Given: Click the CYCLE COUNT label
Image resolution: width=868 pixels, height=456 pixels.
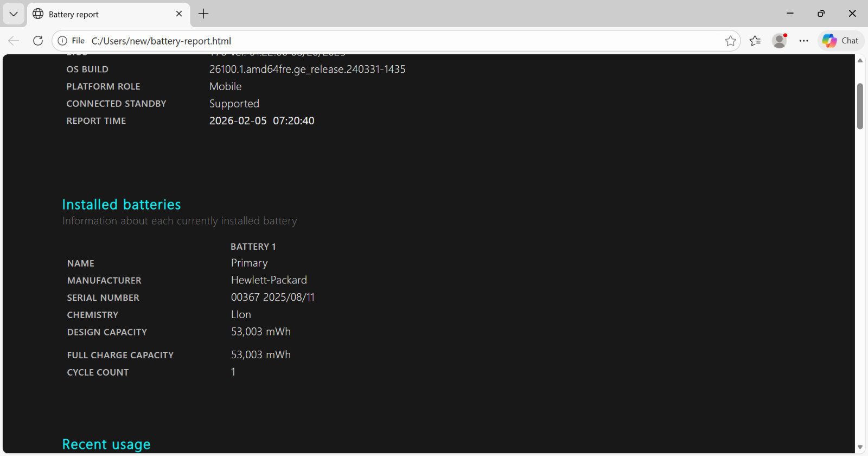Looking at the screenshot, I should 98,372.
